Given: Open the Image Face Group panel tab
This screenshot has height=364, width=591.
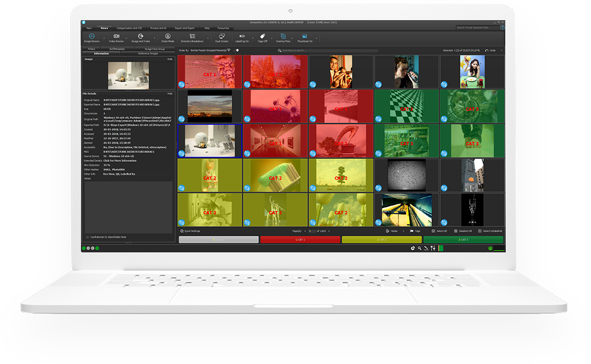Looking at the screenshot, I should [154, 49].
